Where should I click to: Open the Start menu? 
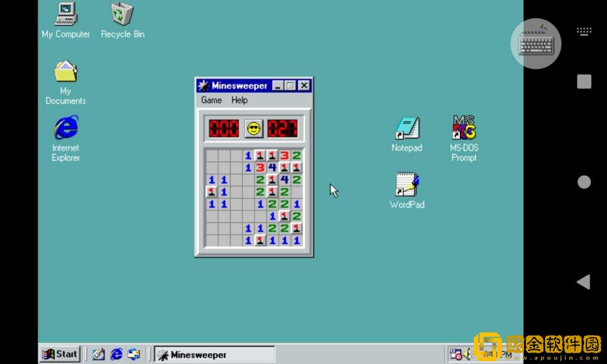(x=60, y=354)
